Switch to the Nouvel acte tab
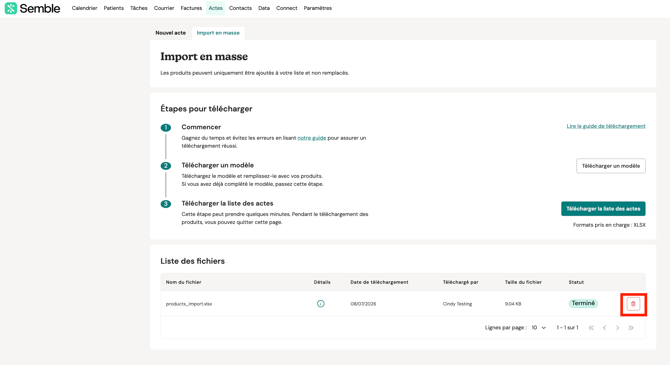The image size is (670, 365). pos(170,33)
